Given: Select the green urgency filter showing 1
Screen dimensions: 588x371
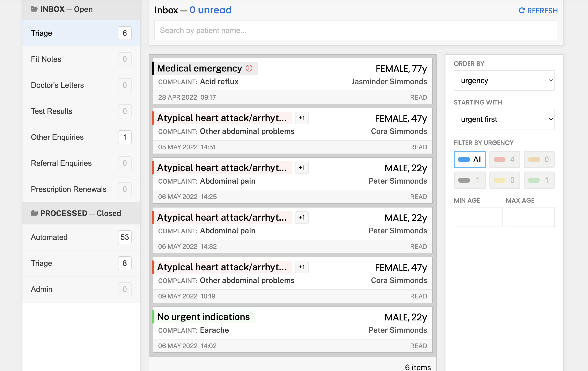Looking at the screenshot, I should (539, 180).
